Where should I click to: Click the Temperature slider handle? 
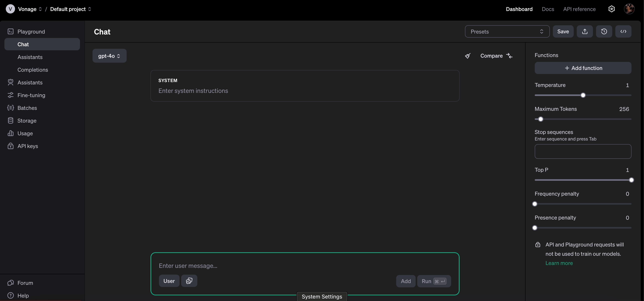click(x=583, y=95)
